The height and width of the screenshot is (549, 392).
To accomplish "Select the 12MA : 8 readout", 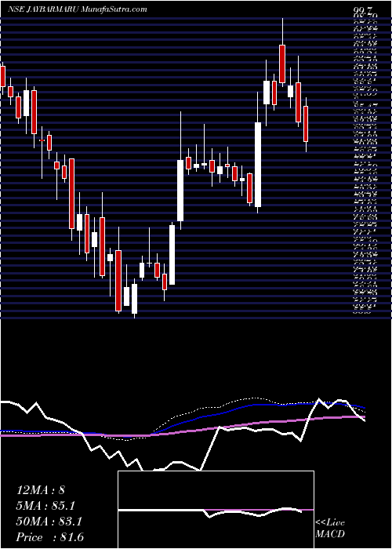I will 40,489.
